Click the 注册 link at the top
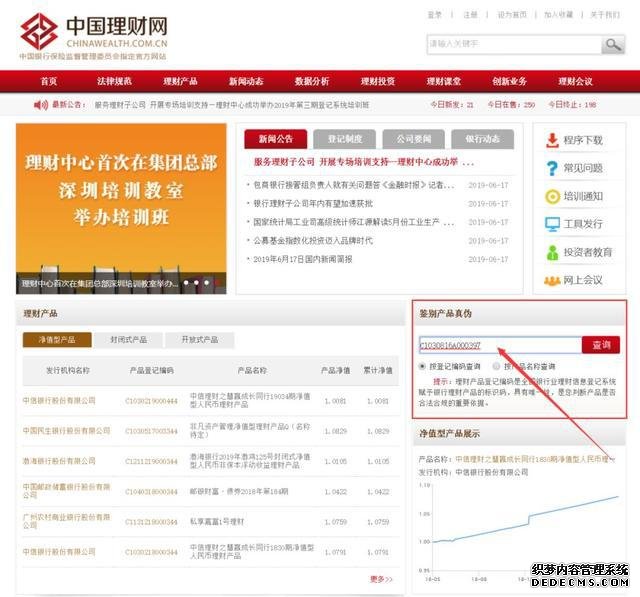Image resolution: width=640 pixels, height=597 pixels. [470, 15]
